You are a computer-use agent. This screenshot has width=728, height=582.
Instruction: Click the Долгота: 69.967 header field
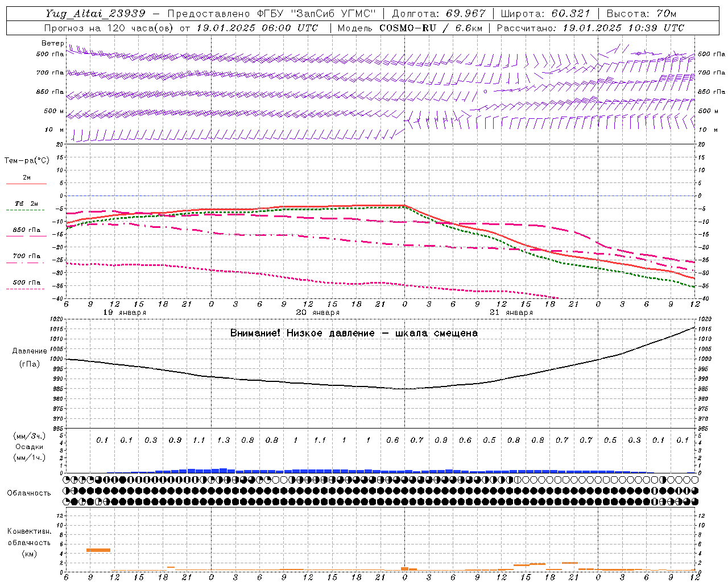(x=439, y=14)
